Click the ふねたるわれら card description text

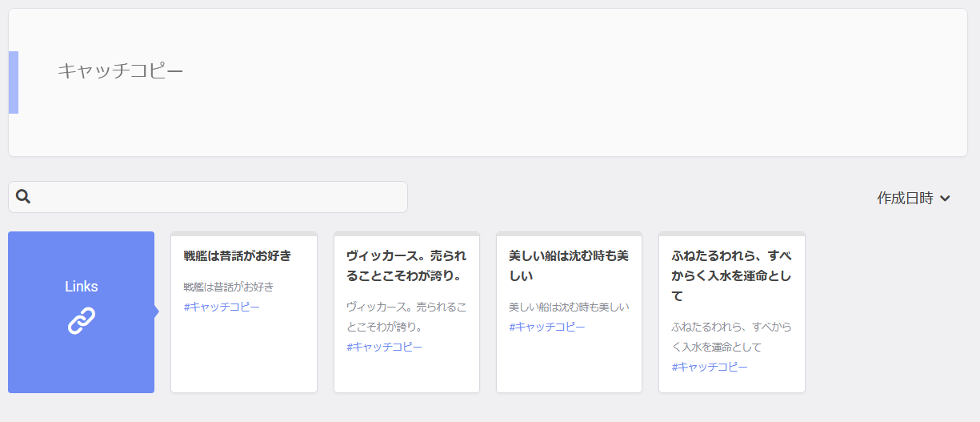[730, 336]
